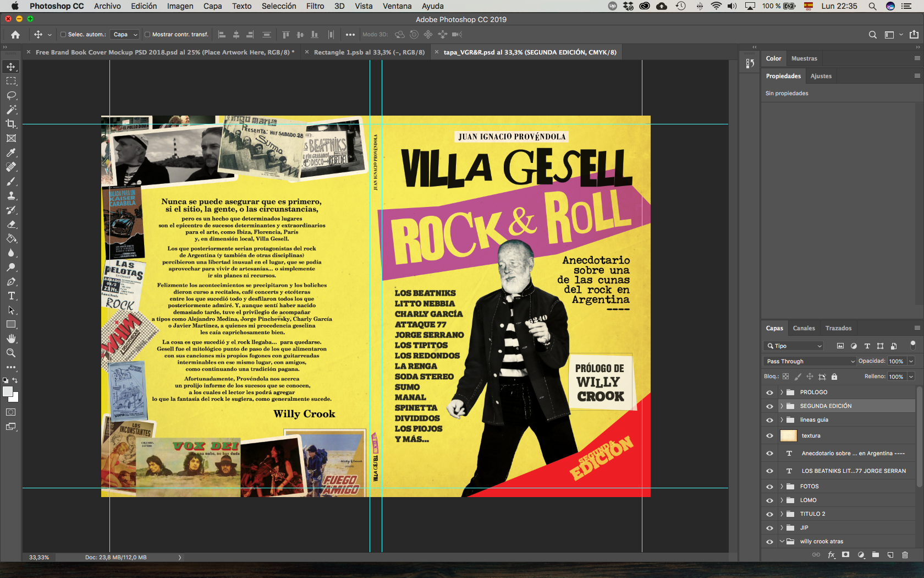This screenshot has width=924, height=578.
Task: Select the Path Selection tool
Action: point(11,310)
